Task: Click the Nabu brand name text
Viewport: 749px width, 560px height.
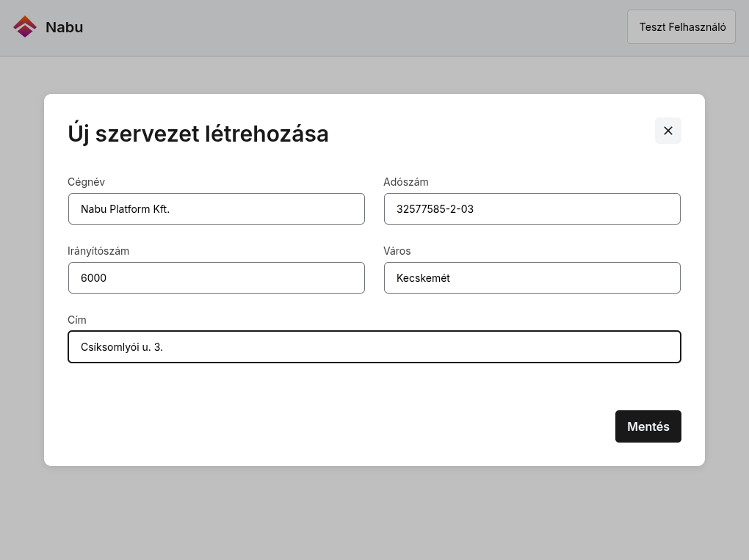Action: point(65,27)
